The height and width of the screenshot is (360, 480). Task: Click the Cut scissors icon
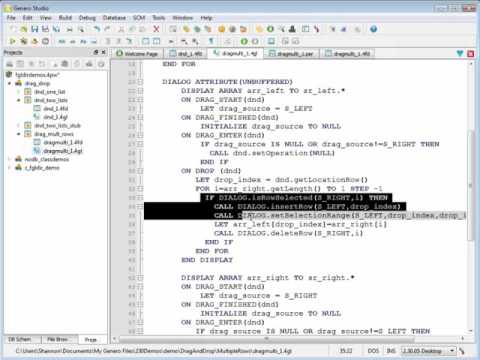(x=121, y=29)
